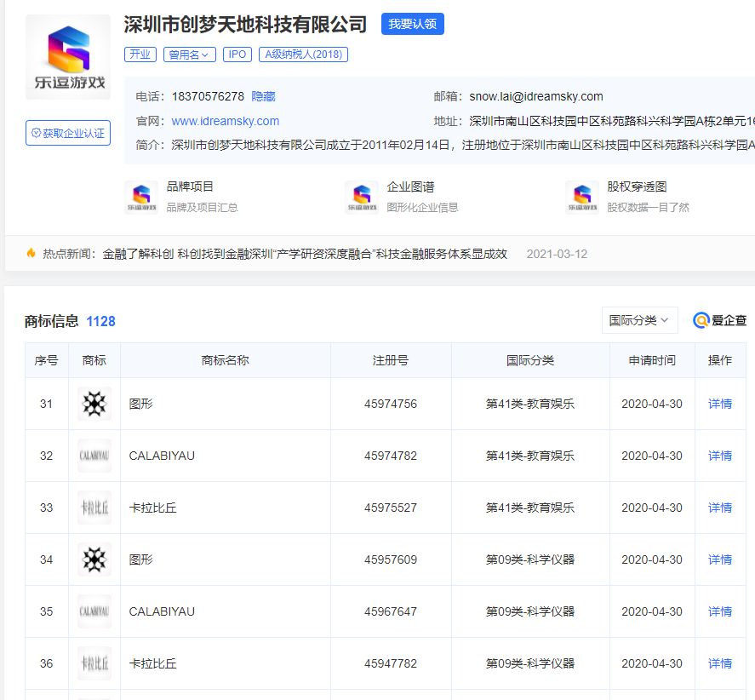The height and width of the screenshot is (700, 755).
Task: Click the 品牌项目 logo icon
Action: tap(141, 197)
